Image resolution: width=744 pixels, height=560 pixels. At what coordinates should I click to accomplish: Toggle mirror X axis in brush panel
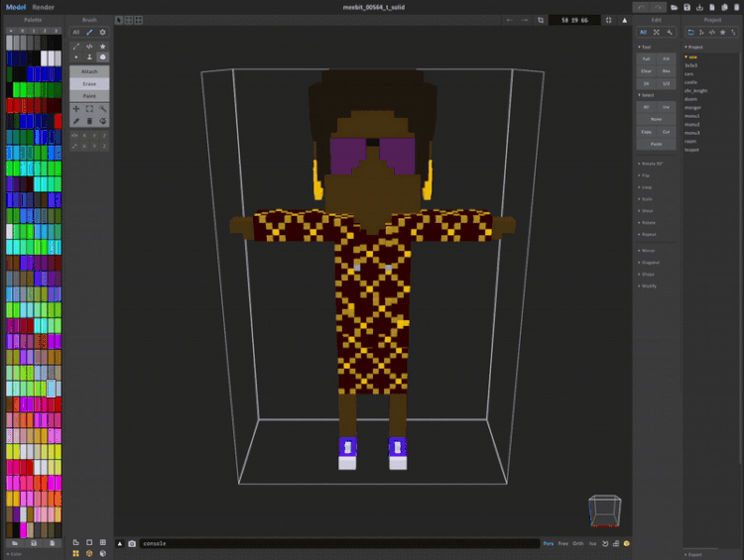point(84,136)
